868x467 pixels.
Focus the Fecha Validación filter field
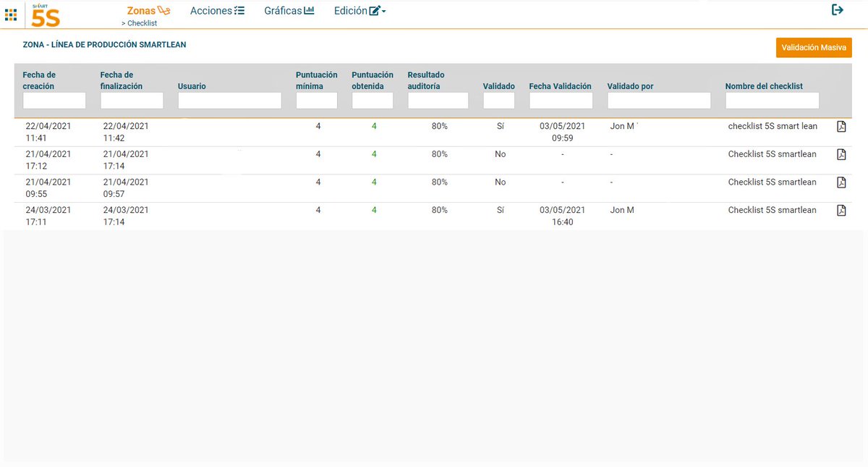(x=561, y=101)
